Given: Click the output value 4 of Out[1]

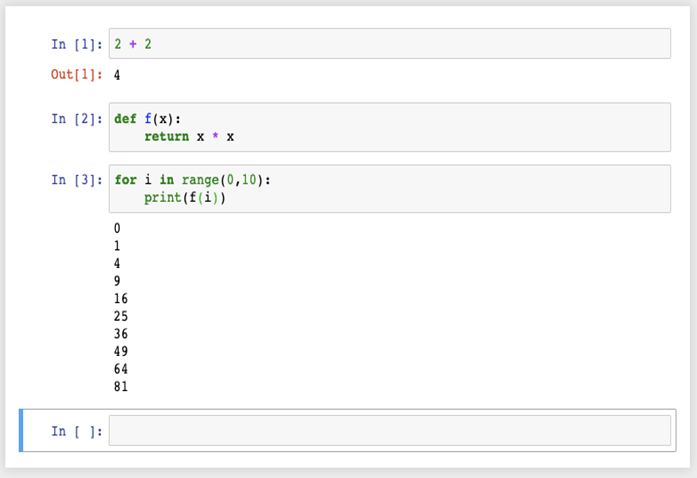Looking at the screenshot, I should point(117,75).
